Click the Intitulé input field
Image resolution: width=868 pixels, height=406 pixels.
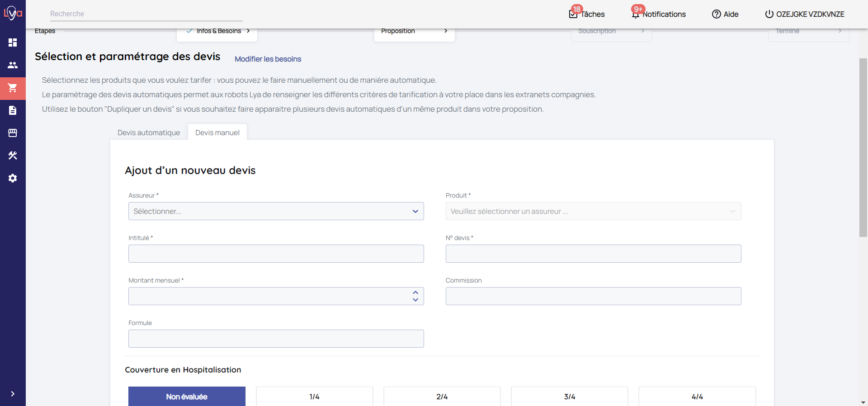coord(276,254)
